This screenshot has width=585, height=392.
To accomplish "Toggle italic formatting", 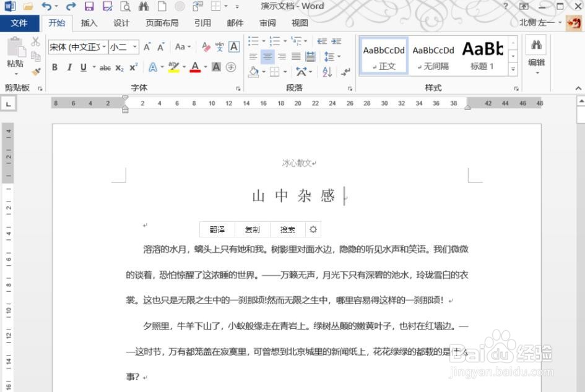I will click(x=69, y=66).
